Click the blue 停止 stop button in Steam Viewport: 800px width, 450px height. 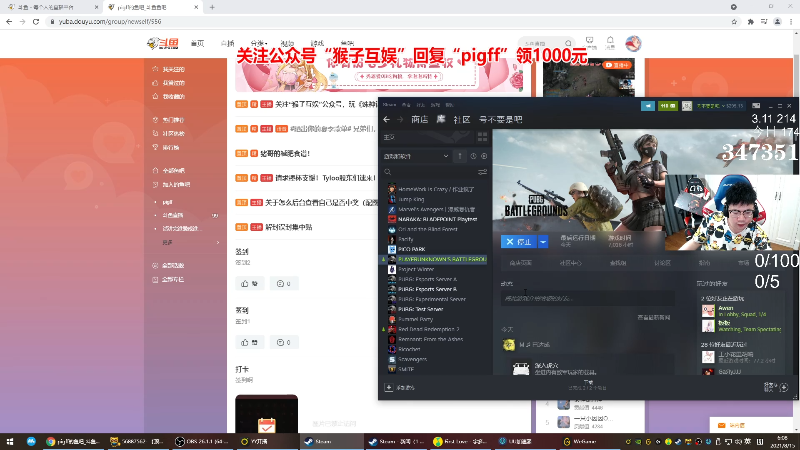pyautogui.click(x=519, y=242)
